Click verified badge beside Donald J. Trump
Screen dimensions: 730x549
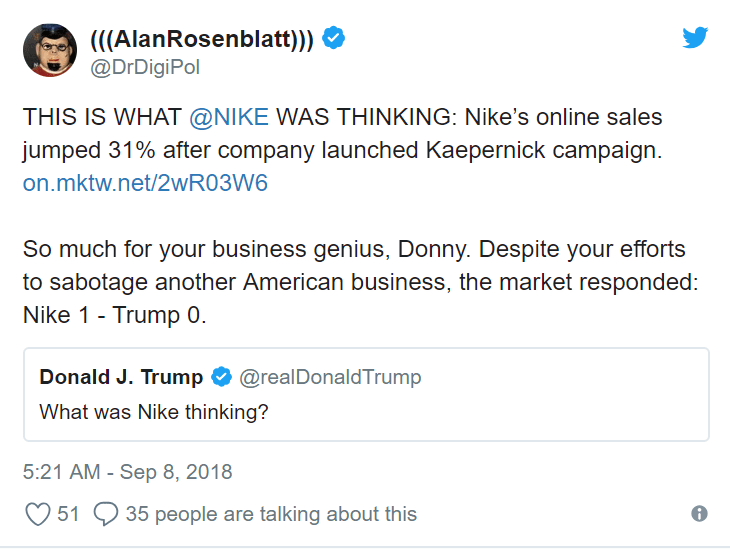coord(222,377)
